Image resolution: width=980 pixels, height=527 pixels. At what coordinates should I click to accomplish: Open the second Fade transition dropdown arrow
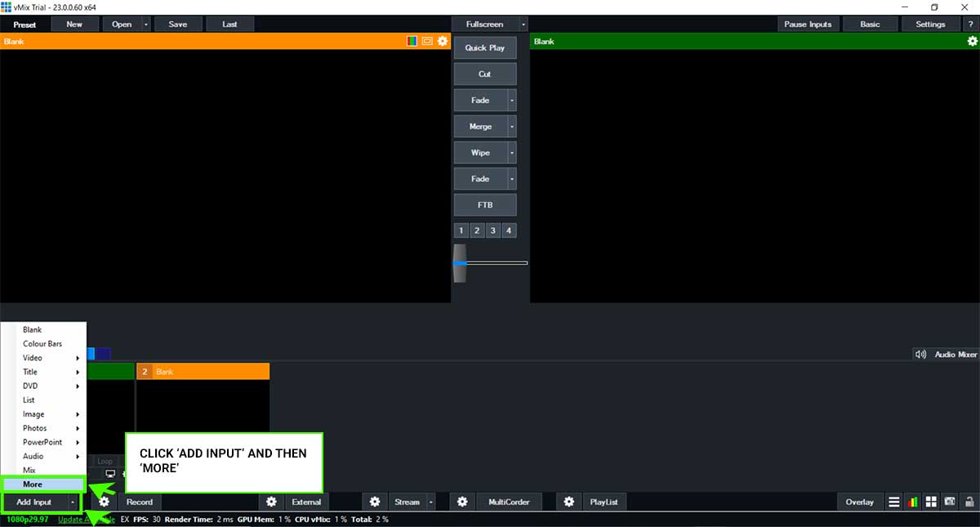coord(512,179)
